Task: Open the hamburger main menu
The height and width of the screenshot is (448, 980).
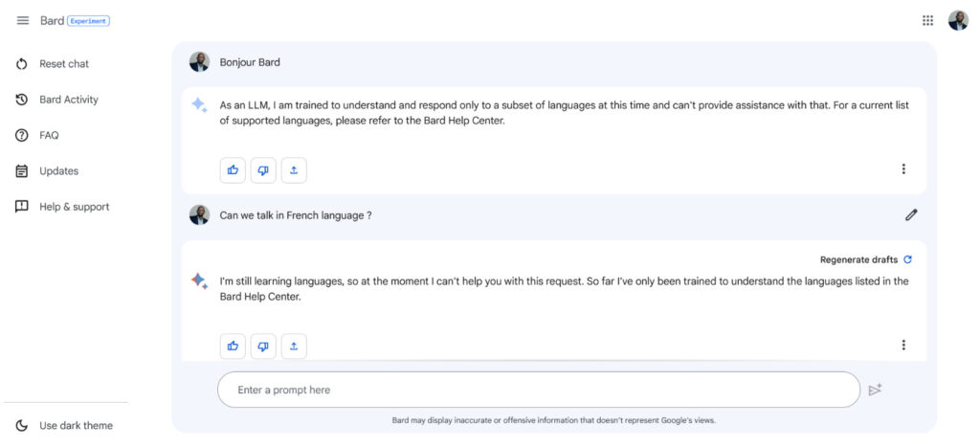Action: click(23, 21)
